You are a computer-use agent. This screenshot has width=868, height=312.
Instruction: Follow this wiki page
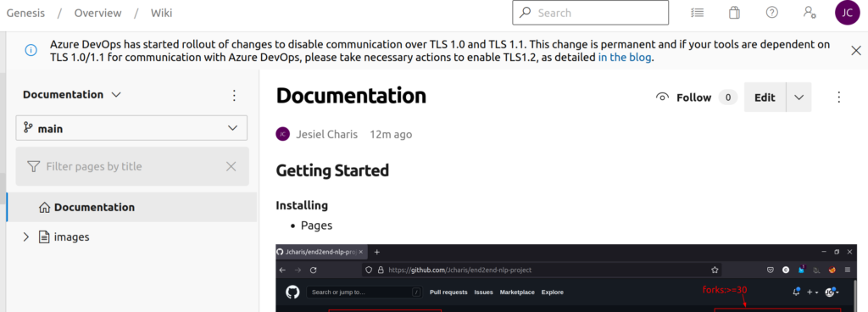[683, 97]
